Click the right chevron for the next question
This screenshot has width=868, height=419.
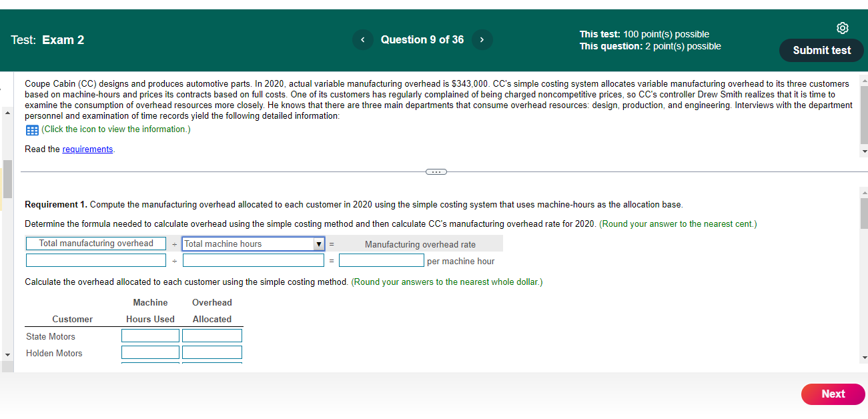(482, 39)
